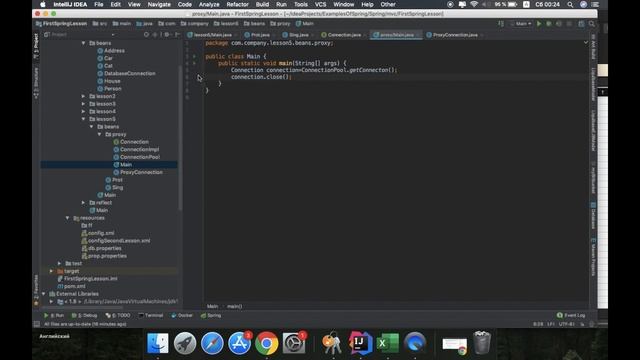Image resolution: width=640 pixels, height=360 pixels.
Task: Click the Project panel vertical scrollbar
Action: click(x=180, y=139)
